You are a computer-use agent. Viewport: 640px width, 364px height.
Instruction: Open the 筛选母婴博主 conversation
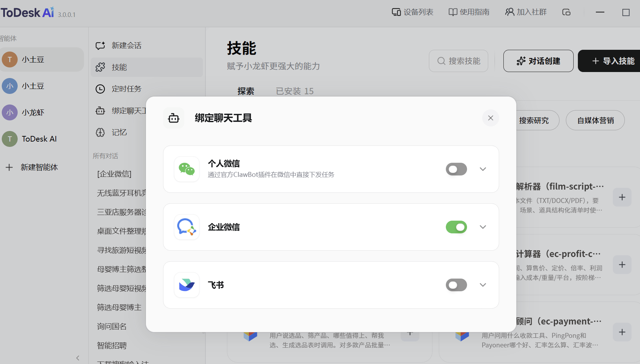119,308
